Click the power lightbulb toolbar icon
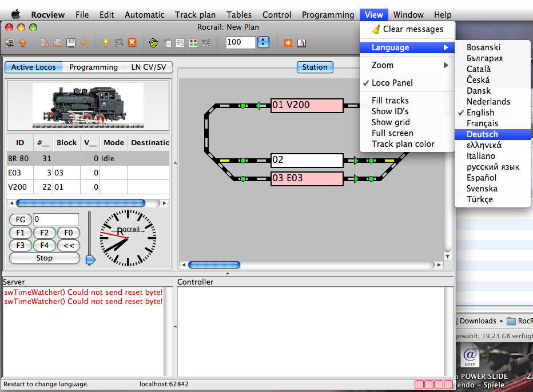The image size is (533, 392). [x=105, y=42]
